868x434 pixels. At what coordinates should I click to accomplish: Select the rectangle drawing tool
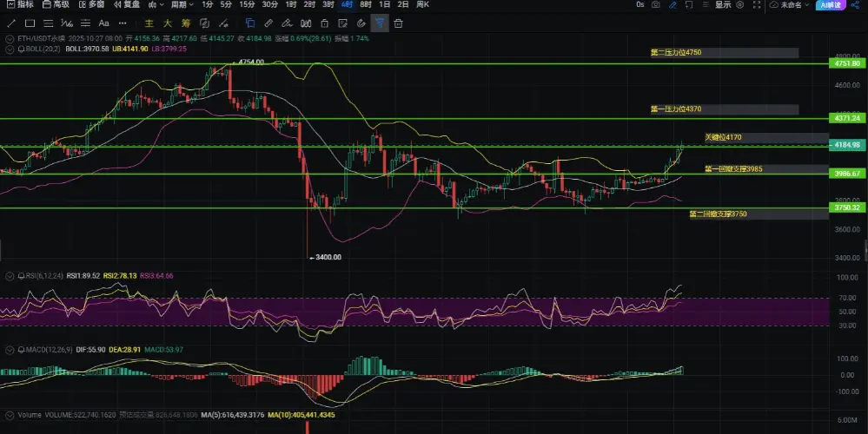[x=30, y=23]
